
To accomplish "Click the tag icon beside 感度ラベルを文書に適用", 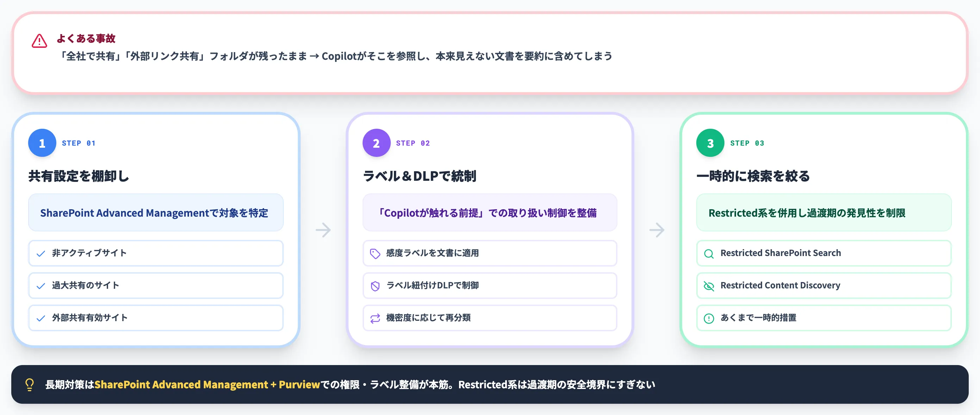I will click(375, 254).
